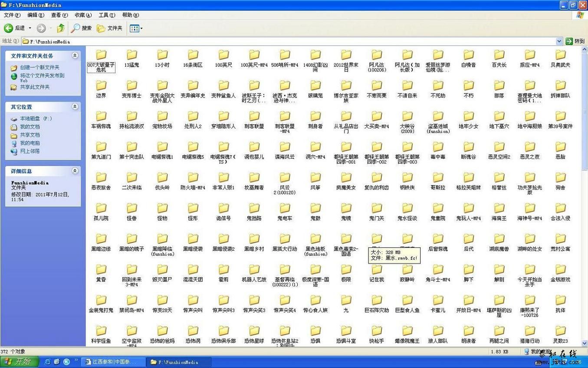Image resolution: width=588 pixels, height=368 pixels.
Task: Toggle the Folders (文件夹) pane button
Action: (109, 28)
